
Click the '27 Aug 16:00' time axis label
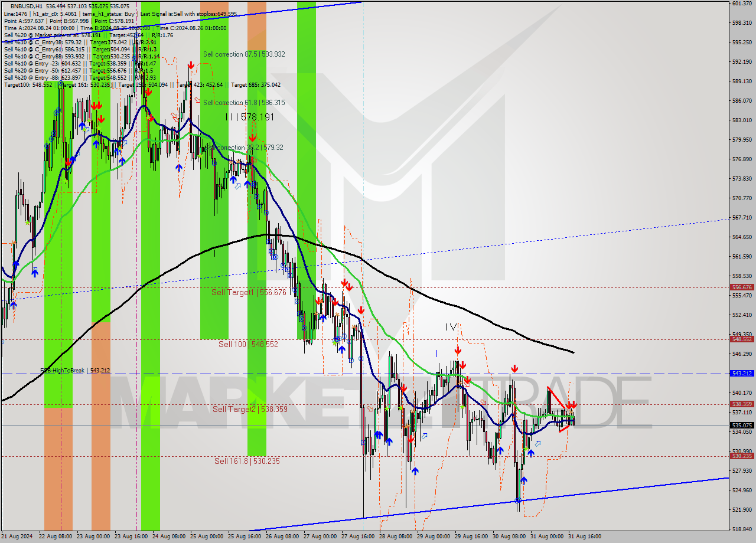357,537
